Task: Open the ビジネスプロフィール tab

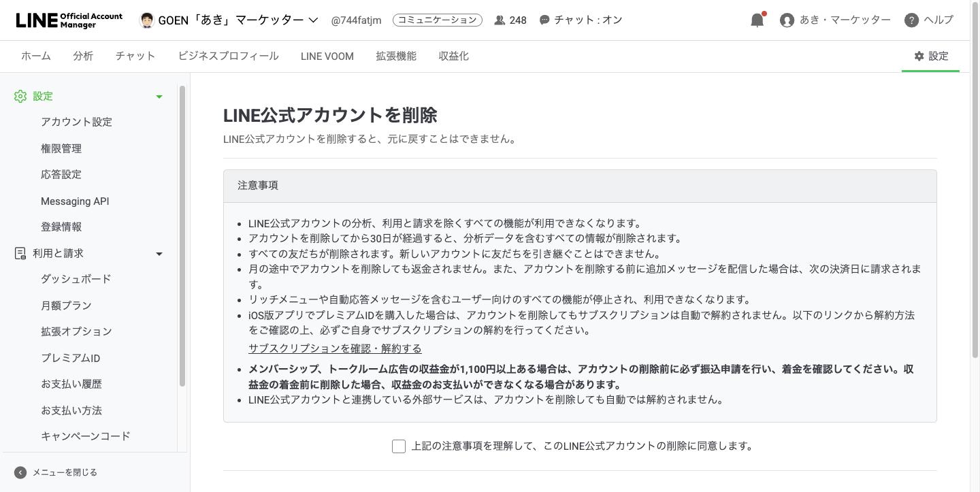Action: (228, 56)
